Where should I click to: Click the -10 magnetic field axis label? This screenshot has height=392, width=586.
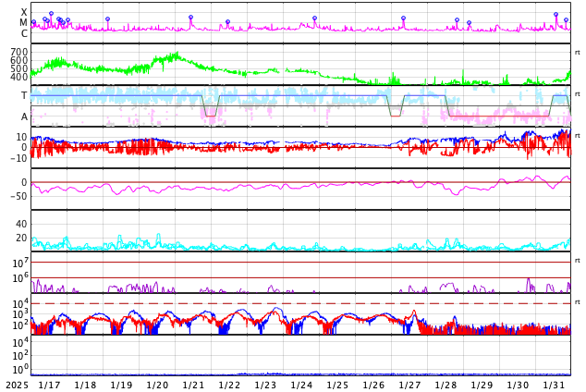pyautogui.click(x=18, y=158)
